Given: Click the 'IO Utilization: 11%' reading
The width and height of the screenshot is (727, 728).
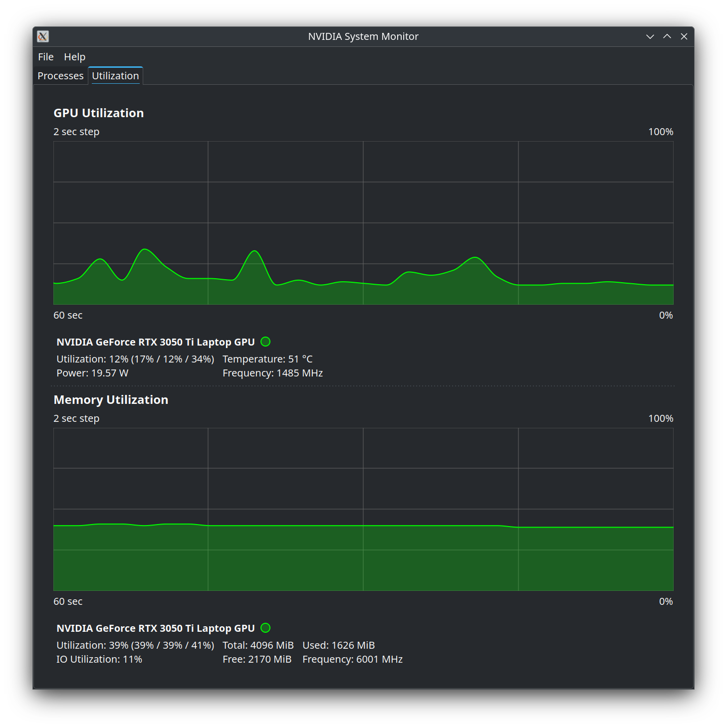Looking at the screenshot, I should [x=99, y=659].
